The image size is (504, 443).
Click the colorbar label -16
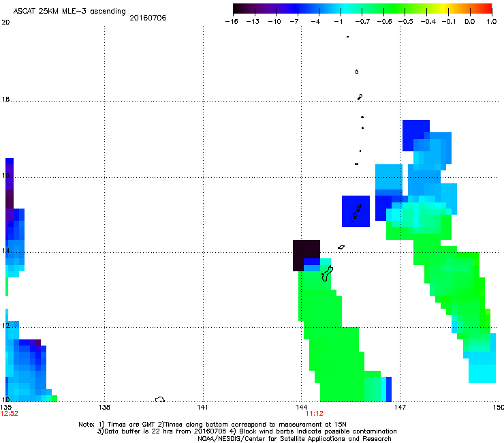click(x=232, y=22)
